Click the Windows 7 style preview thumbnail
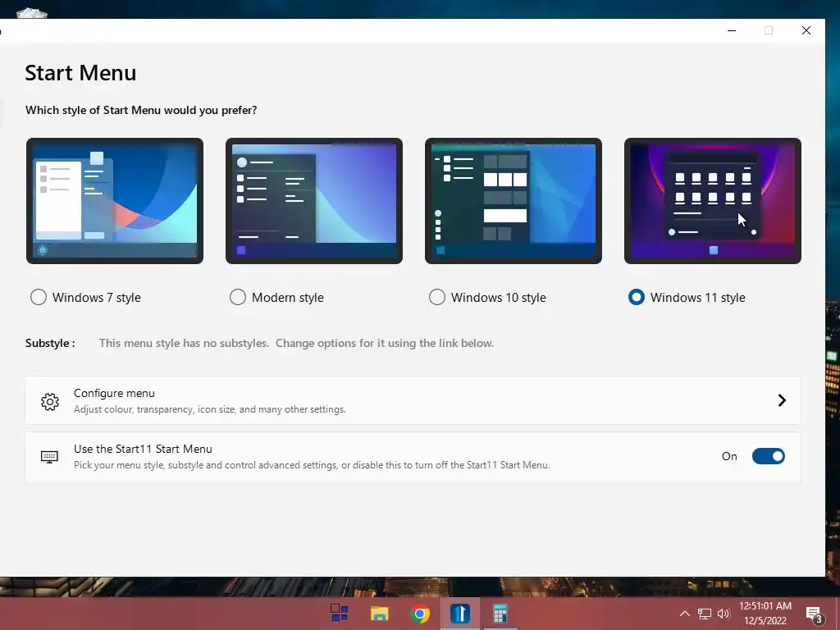The width and height of the screenshot is (840, 630). [115, 201]
